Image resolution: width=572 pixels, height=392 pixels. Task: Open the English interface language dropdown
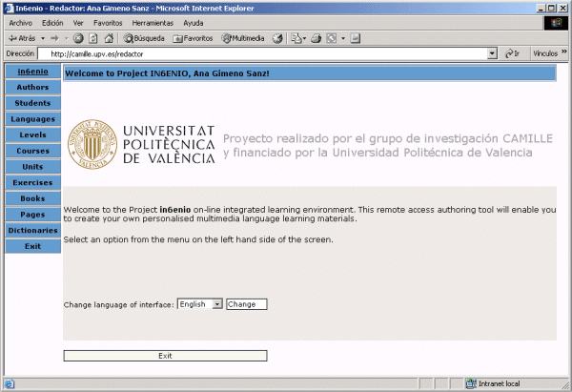(200, 304)
